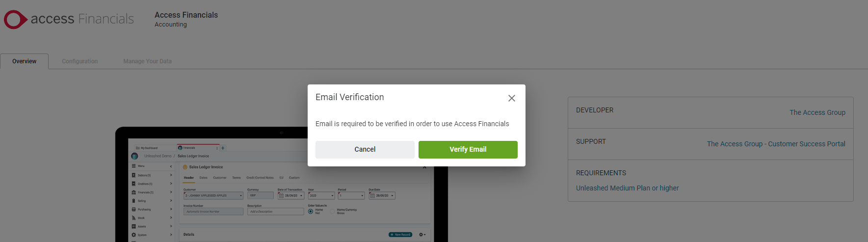868x242 pixels.
Task: Open the Customer Success Portal support link
Action: (776, 144)
